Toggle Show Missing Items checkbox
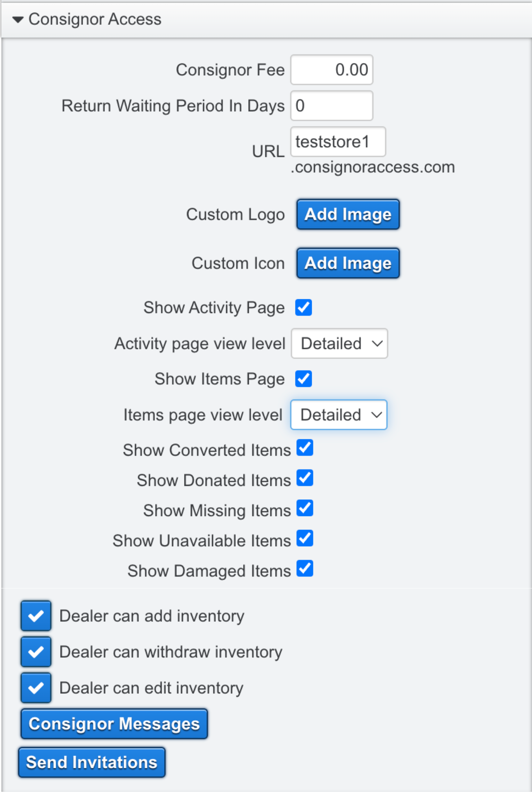Viewport: 532px width, 793px height. pyautogui.click(x=305, y=508)
